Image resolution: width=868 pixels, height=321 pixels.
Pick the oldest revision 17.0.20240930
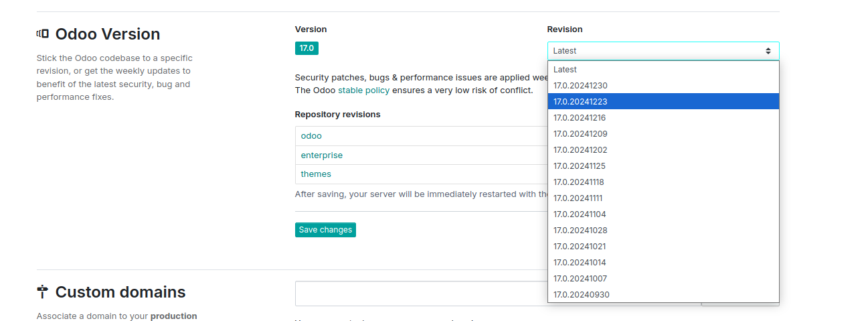581,295
